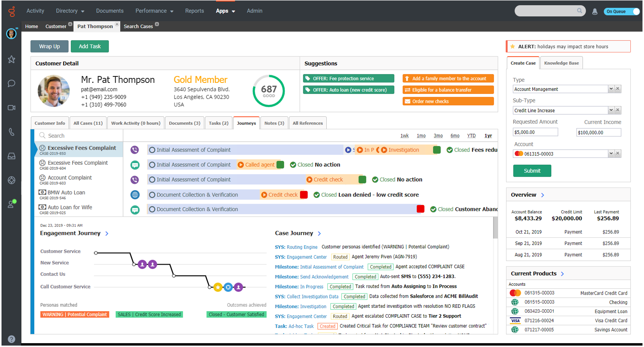Click the search magnifier in top search box

(580, 11)
